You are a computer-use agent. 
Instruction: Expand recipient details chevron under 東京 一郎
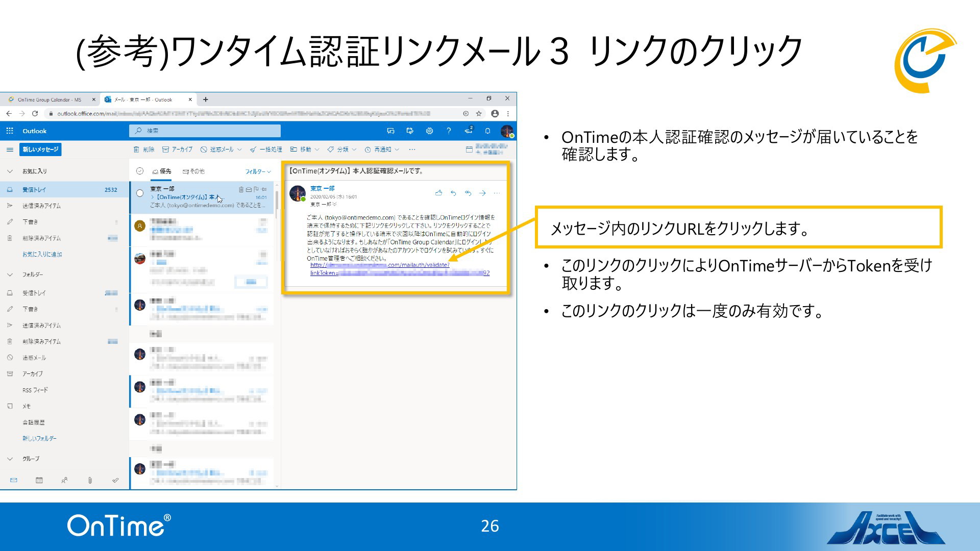tap(335, 204)
